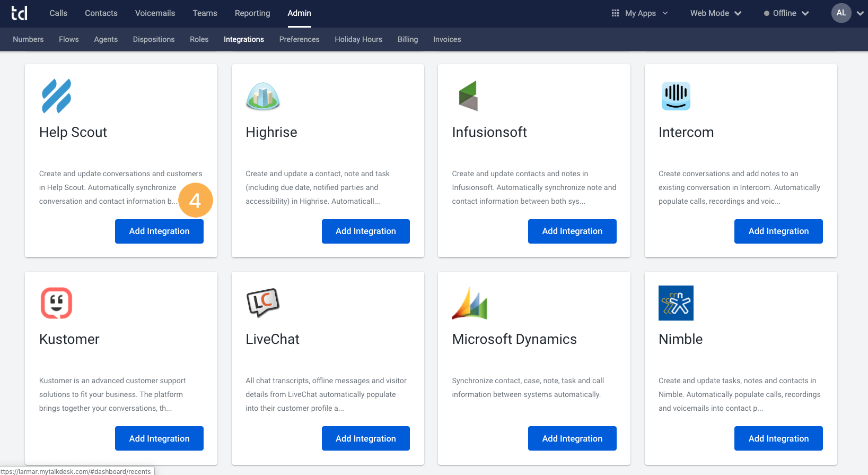Screen dimensions: 868x475
Task: Add the Microsoft Dynamics integration
Action: point(572,438)
